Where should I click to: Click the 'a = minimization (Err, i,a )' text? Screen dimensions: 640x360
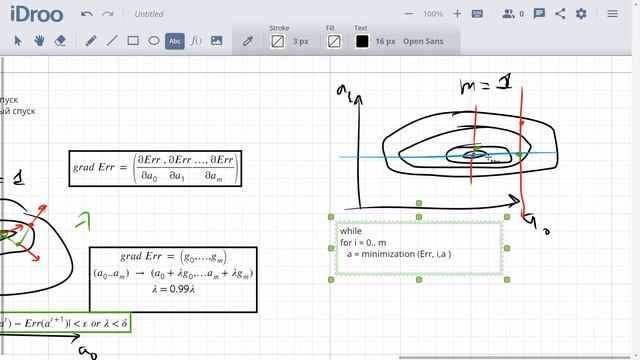[399, 254]
